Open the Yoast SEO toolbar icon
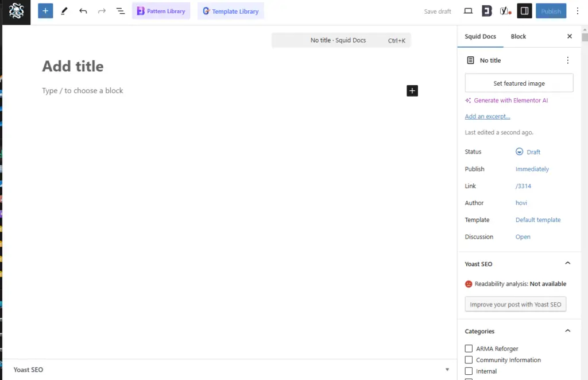Screen dimensions: 588x380 tap(505, 11)
